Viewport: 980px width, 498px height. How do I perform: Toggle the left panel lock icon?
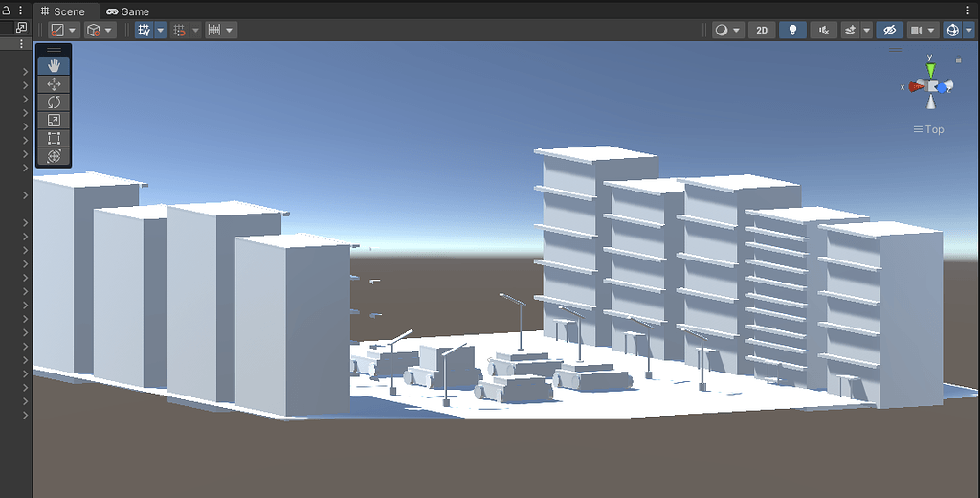tap(7, 11)
